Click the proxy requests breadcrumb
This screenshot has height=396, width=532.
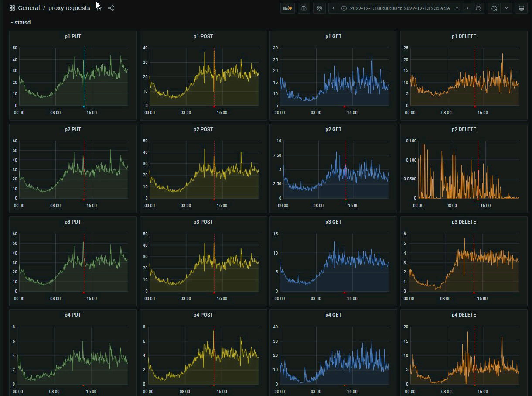(x=69, y=8)
